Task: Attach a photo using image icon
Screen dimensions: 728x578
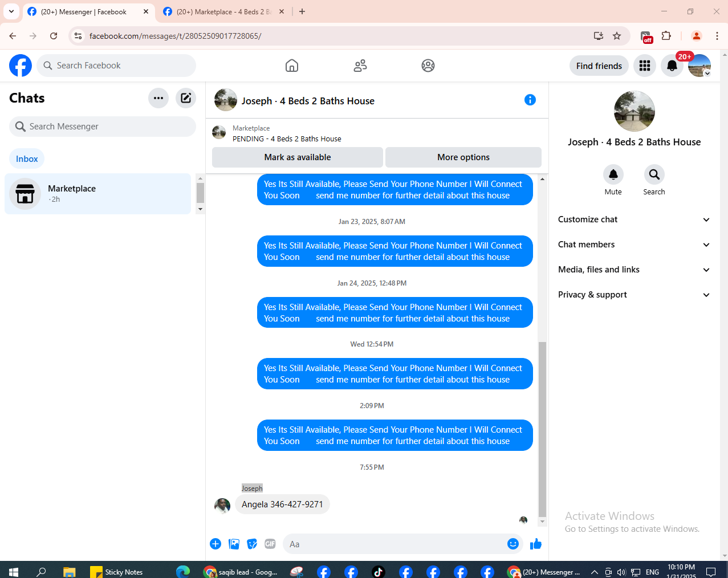Action: tap(234, 544)
